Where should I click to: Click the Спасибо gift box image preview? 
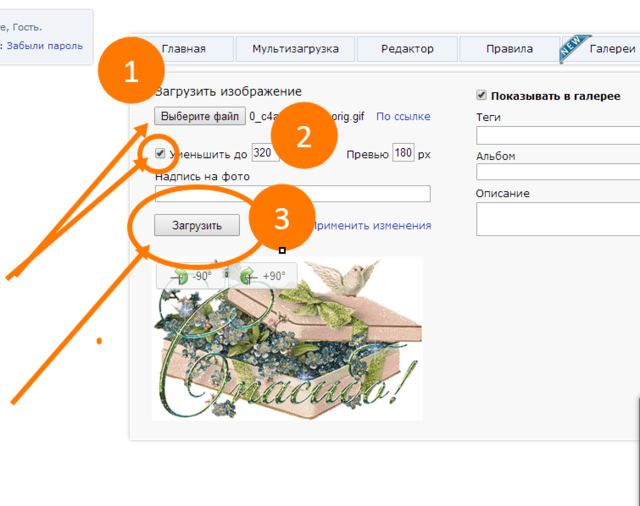(287, 339)
